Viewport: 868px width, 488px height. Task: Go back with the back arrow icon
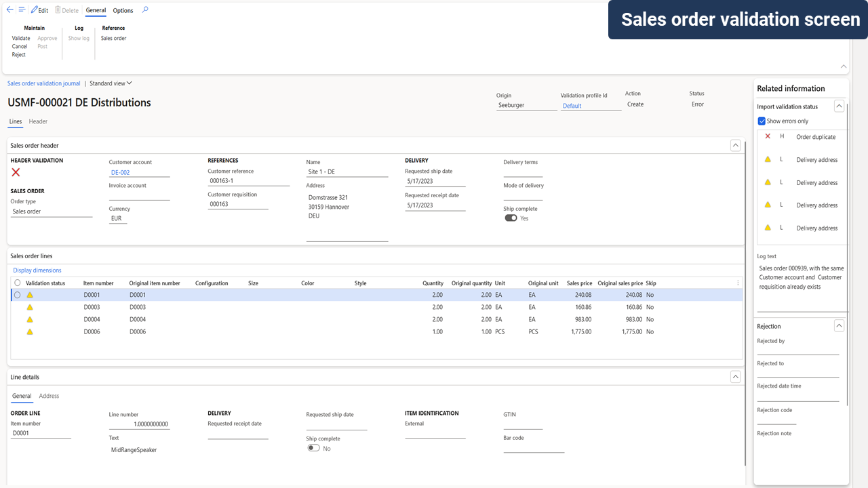tap(9, 10)
